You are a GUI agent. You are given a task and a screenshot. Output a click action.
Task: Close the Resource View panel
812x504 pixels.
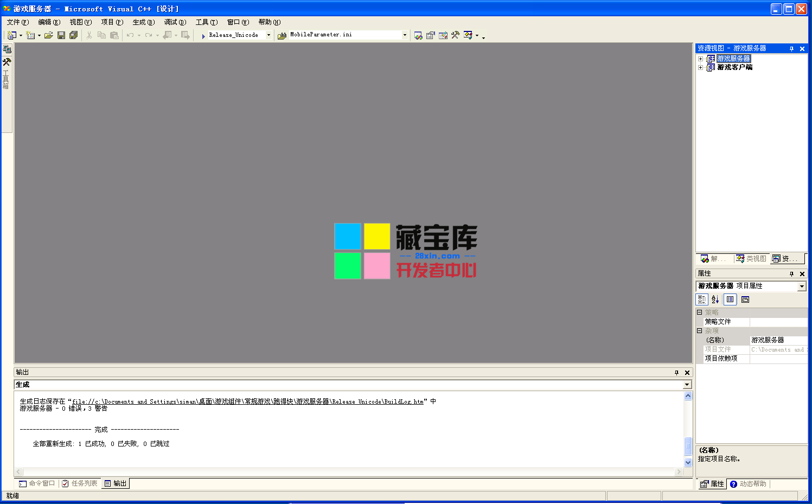[x=802, y=49]
